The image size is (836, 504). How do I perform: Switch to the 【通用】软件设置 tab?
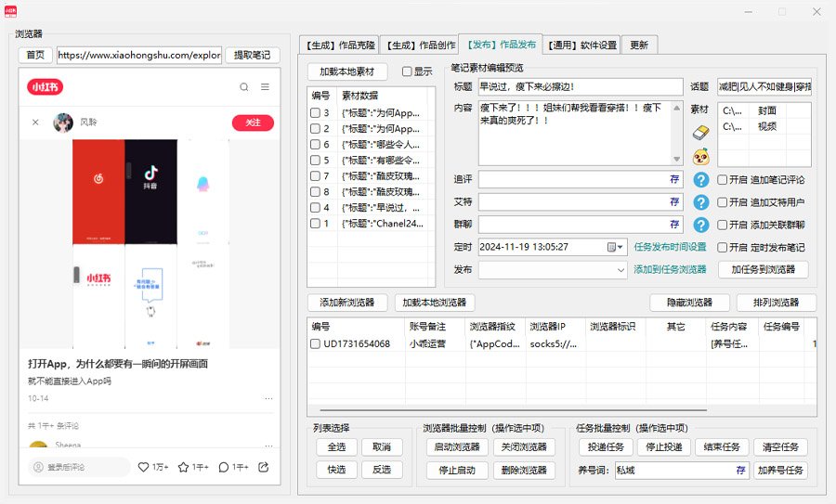[x=581, y=45]
